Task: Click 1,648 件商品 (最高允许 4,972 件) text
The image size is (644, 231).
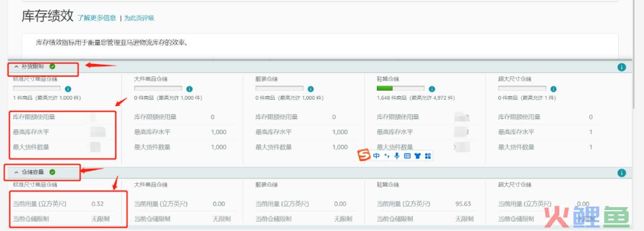Action: click(416, 98)
